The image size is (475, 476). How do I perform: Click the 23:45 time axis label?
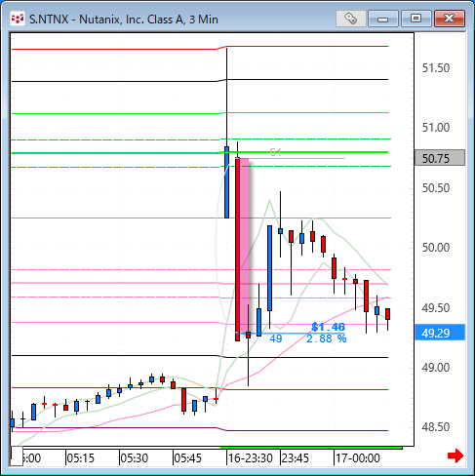point(296,458)
